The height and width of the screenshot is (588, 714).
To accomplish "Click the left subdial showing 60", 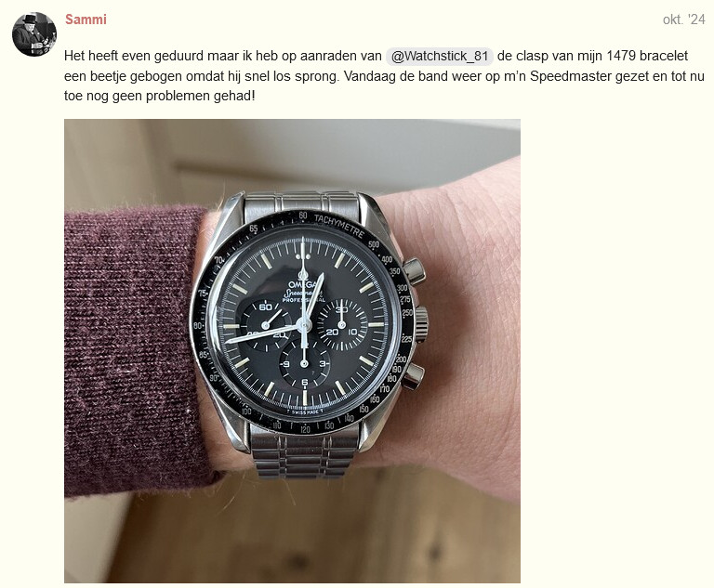I will 266,326.
